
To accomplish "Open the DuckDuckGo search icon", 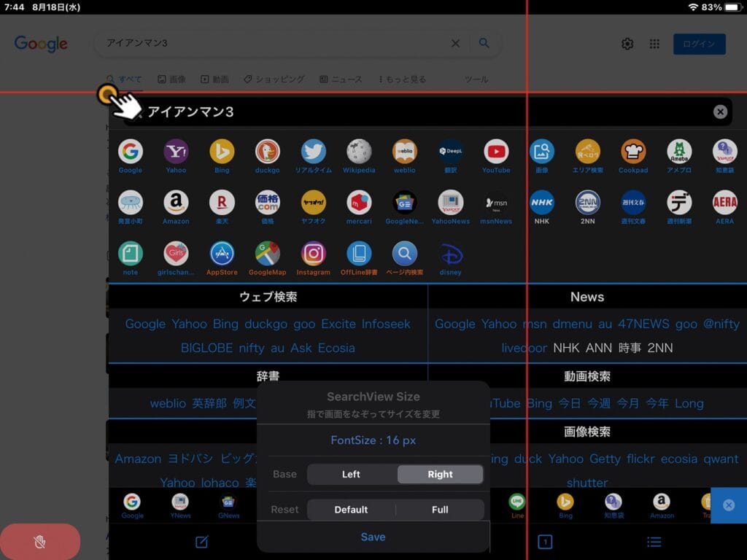I will pos(268,152).
